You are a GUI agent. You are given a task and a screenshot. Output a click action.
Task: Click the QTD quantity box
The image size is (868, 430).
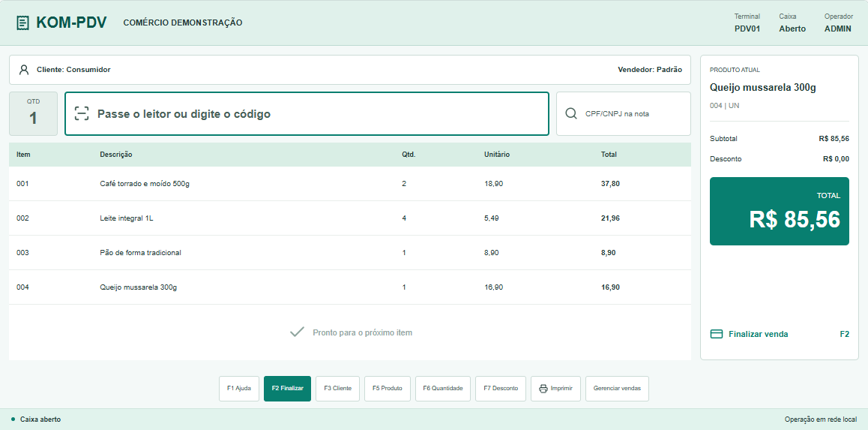[33, 113]
